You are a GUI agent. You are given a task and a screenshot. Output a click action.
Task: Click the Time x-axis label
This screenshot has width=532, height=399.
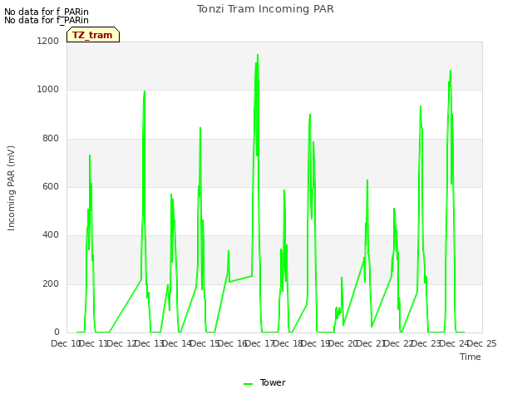pyautogui.click(x=470, y=357)
